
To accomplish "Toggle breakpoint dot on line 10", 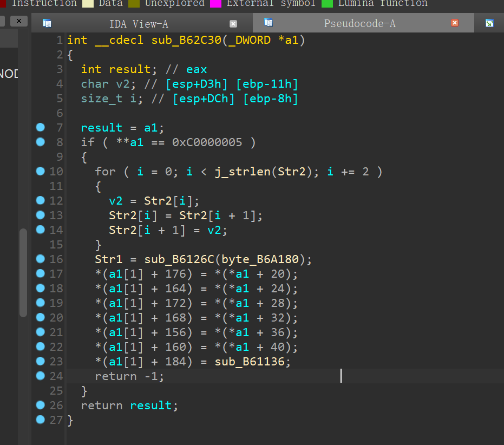I will [x=40, y=171].
